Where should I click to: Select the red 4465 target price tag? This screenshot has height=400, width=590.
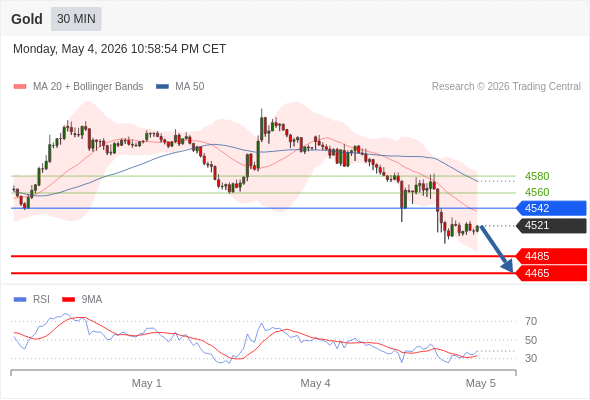551,273
